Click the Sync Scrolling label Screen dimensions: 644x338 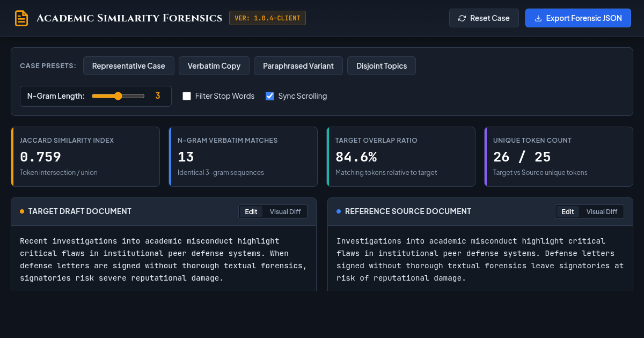point(303,96)
